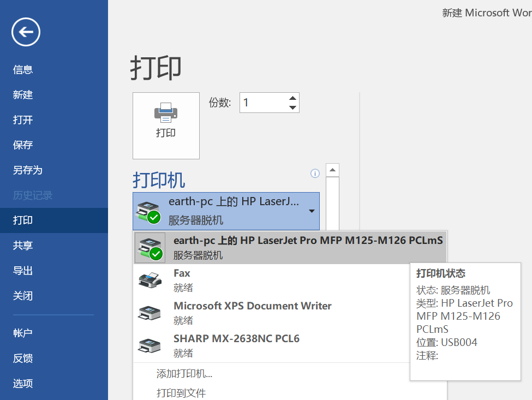Open the selected printer dropdown arrow
Screen dimensions: 532x400
312,211
